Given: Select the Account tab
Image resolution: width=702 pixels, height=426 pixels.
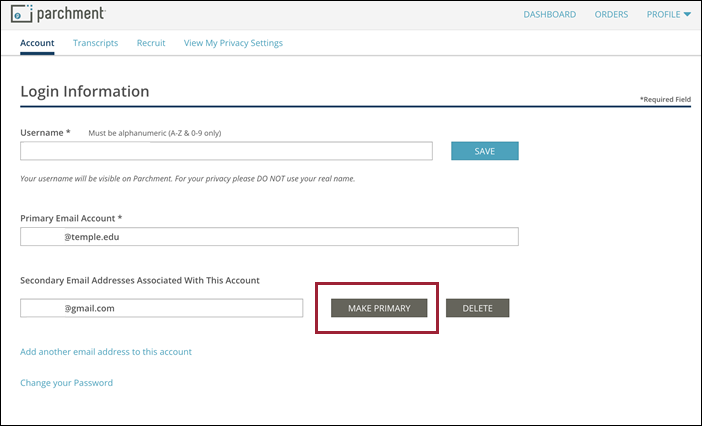Looking at the screenshot, I should click(x=37, y=43).
